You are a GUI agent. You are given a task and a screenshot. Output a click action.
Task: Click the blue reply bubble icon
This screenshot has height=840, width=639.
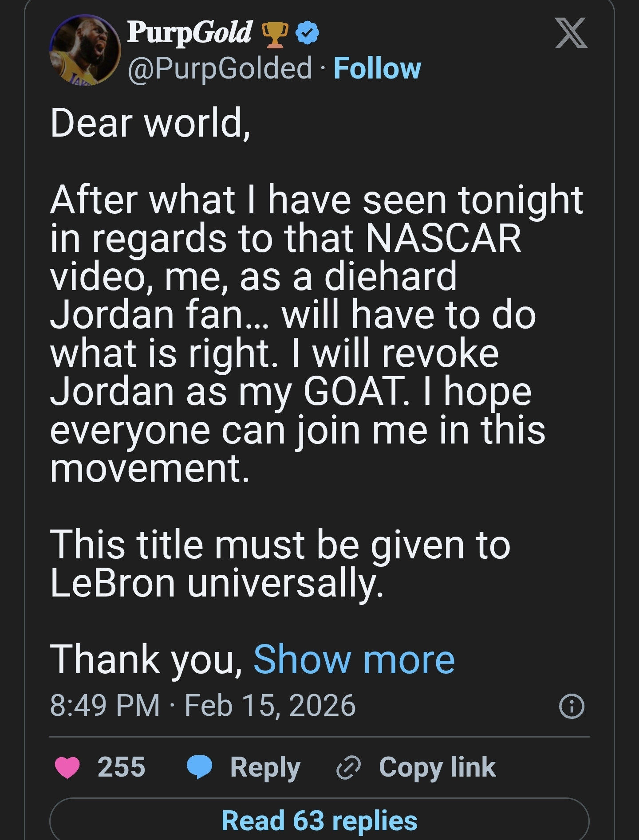[x=199, y=768]
